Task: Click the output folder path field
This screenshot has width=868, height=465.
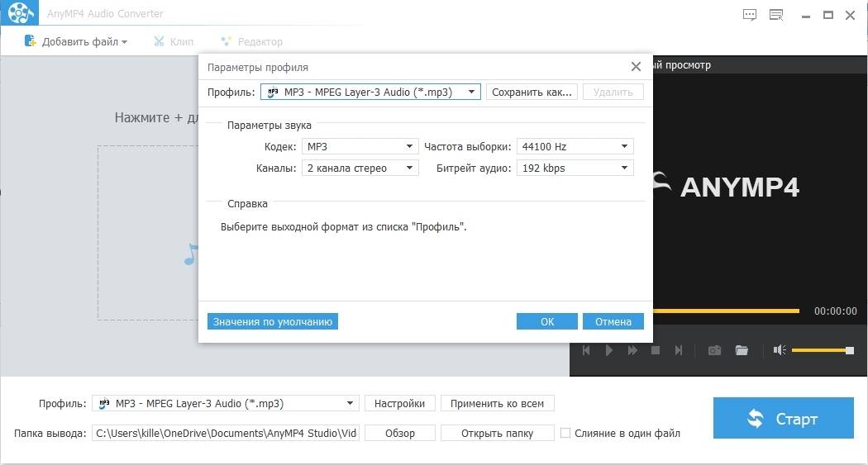Action: point(226,433)
